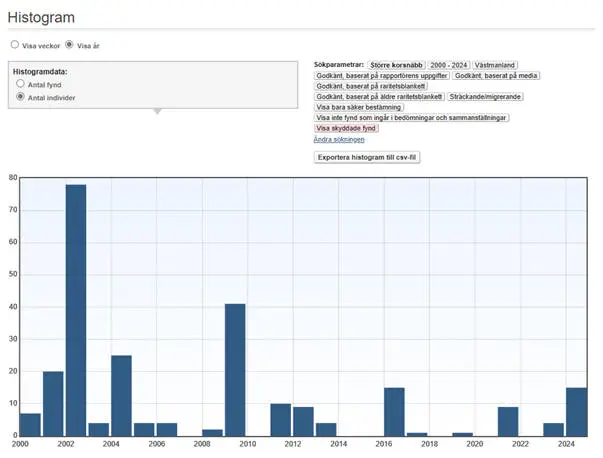
Task: Click the histogram bar for 2009
Action: 235,370
